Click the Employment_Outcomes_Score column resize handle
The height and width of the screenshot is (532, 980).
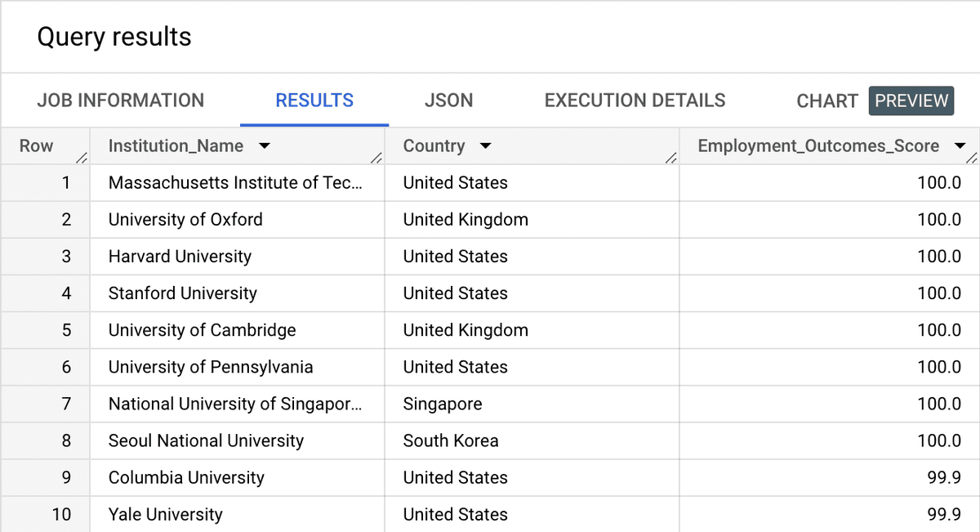(x=971, y=158)
